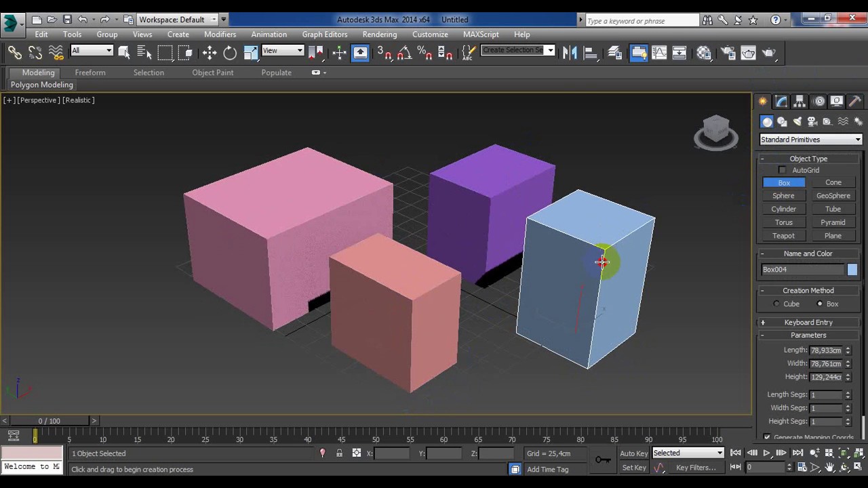The height and width of the screenshot is (488, 868).
Task: Click the Box004 name field
Action: pyautogui.click(x=802, y=270)
